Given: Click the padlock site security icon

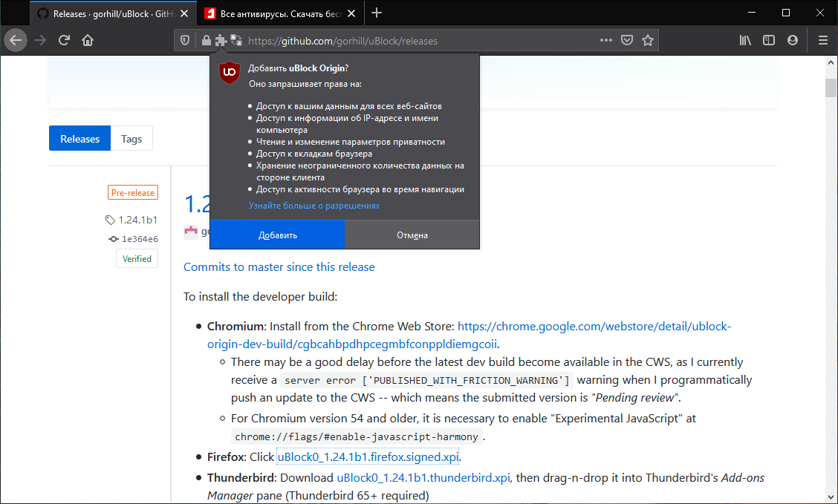Looking at the screenshot, I should pyautogui.click(x=207, y=41).
